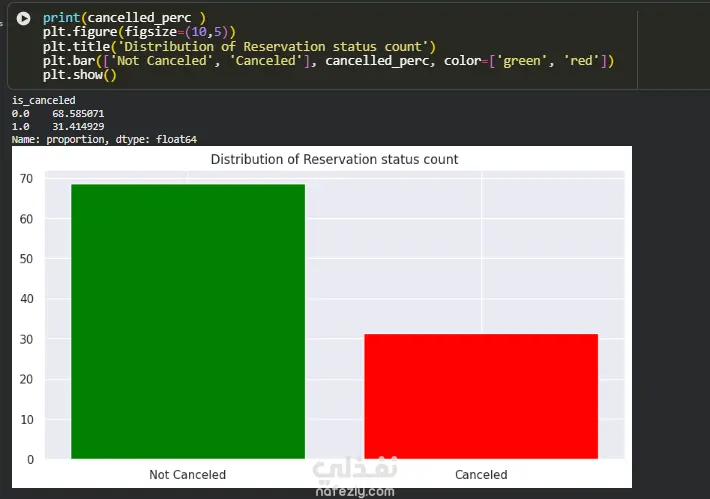Click the is_canceled output header
This screenshot has width=710, height=499.
[x=43, y=100]
